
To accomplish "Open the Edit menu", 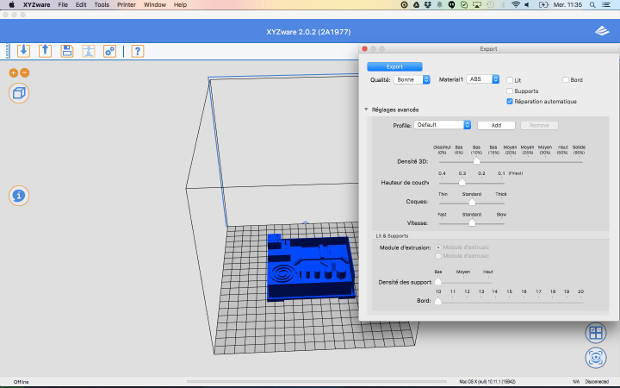I will (x=81, y=5).
